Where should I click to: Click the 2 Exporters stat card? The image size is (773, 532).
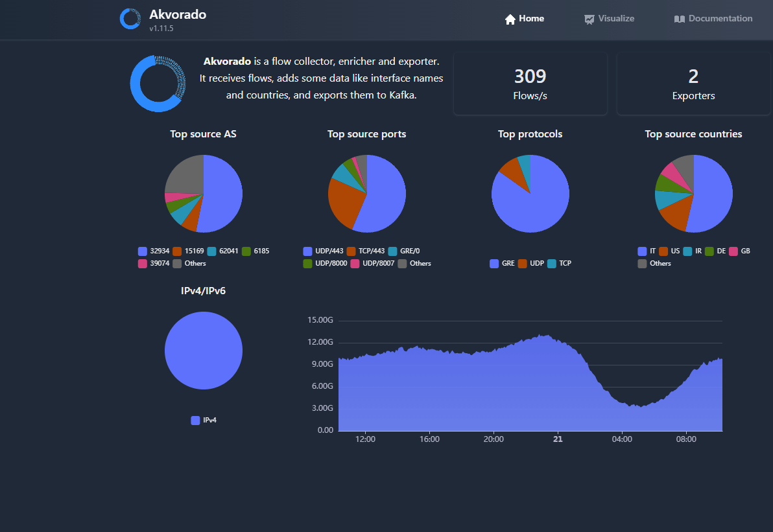[693, 84]
